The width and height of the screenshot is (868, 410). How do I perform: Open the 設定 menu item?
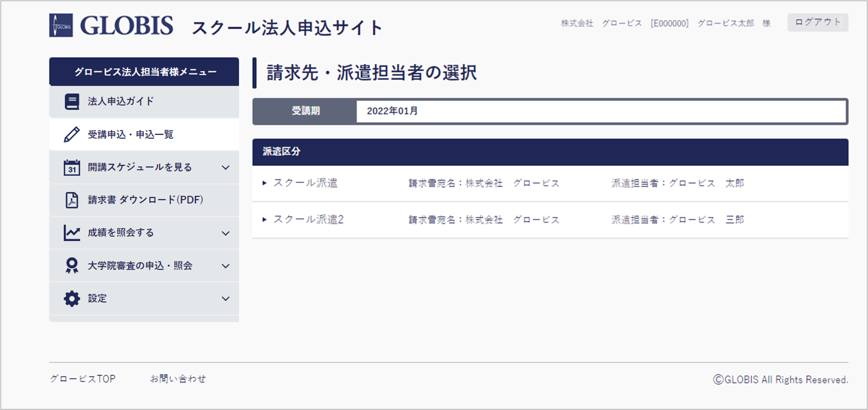[144, 298]
